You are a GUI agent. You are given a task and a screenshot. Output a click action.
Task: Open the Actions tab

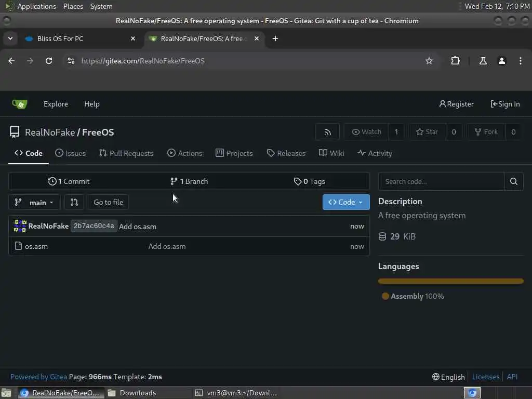pyautogui.click(x=185, y=153)
